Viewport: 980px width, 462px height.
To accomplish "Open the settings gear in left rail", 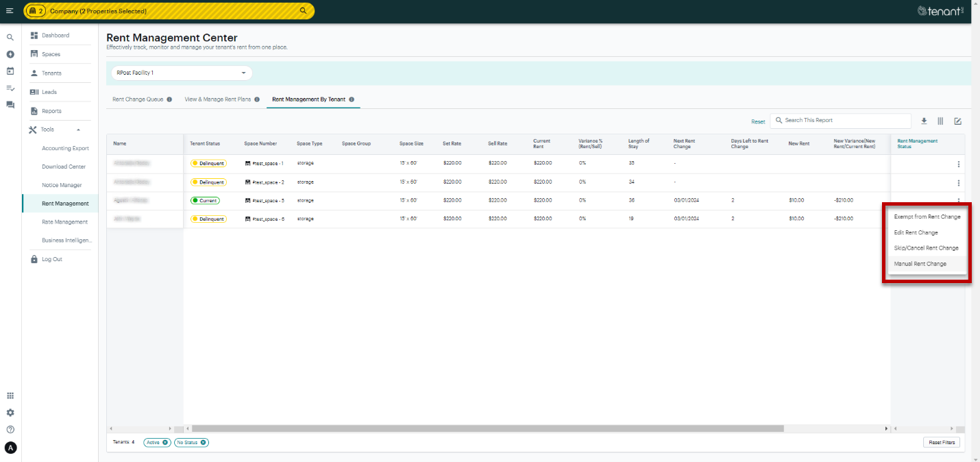I will tap(10, 413).
